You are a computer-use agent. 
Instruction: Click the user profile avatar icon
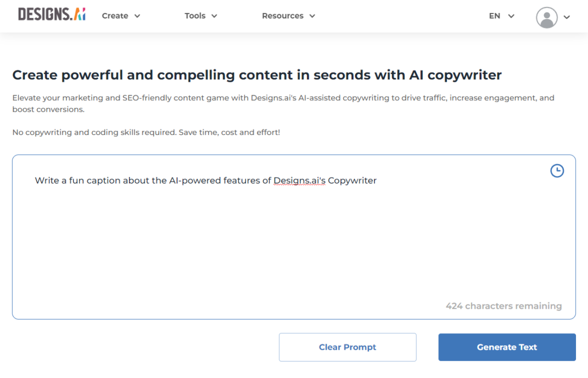tap(547, 17)
